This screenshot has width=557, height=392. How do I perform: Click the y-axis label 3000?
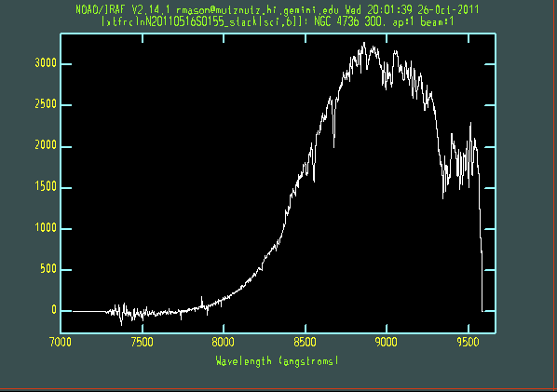pos(46,63)
